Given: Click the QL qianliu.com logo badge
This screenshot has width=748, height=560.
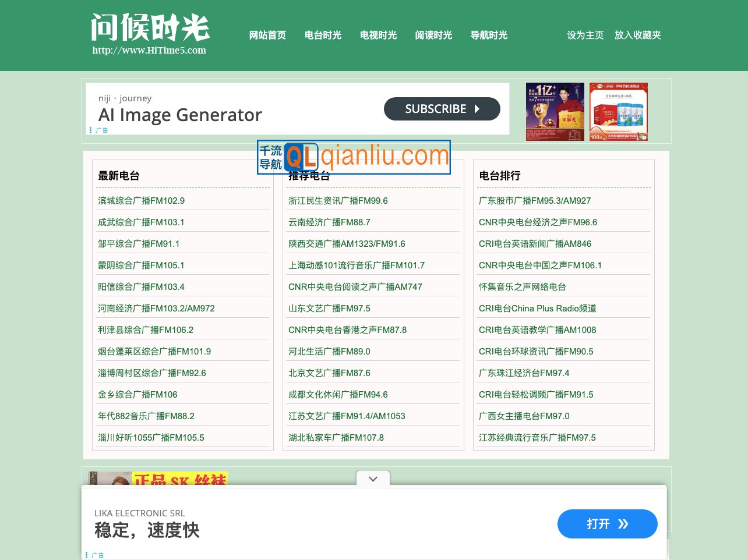Looking at the screenshot, I should (x=352, y=157).
